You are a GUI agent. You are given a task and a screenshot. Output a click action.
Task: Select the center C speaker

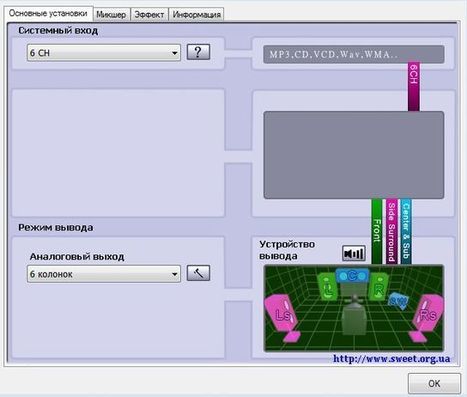[352, 276]
